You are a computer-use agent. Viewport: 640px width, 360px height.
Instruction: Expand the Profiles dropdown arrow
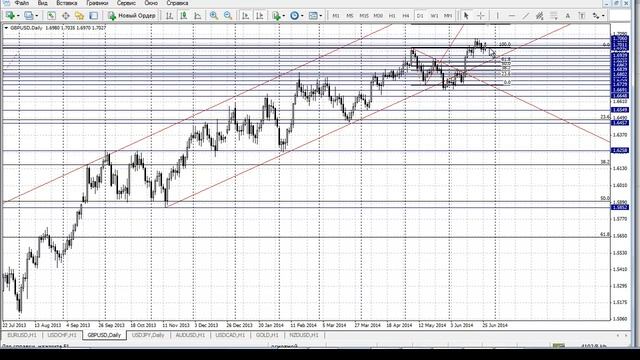pos(37,16)
